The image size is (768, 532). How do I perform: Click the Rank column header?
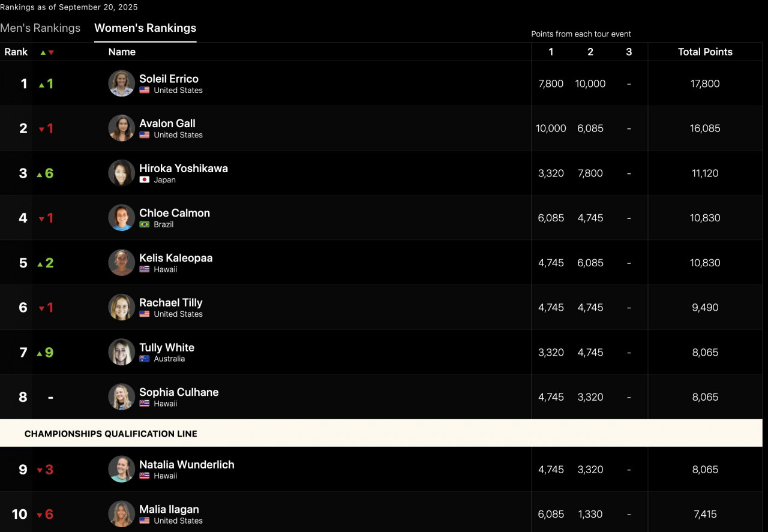[x=16, y=52]
